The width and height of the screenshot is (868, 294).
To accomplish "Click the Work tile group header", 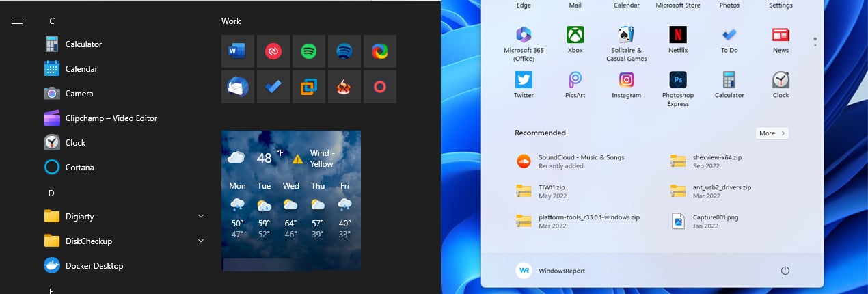I will coord(231,21).
